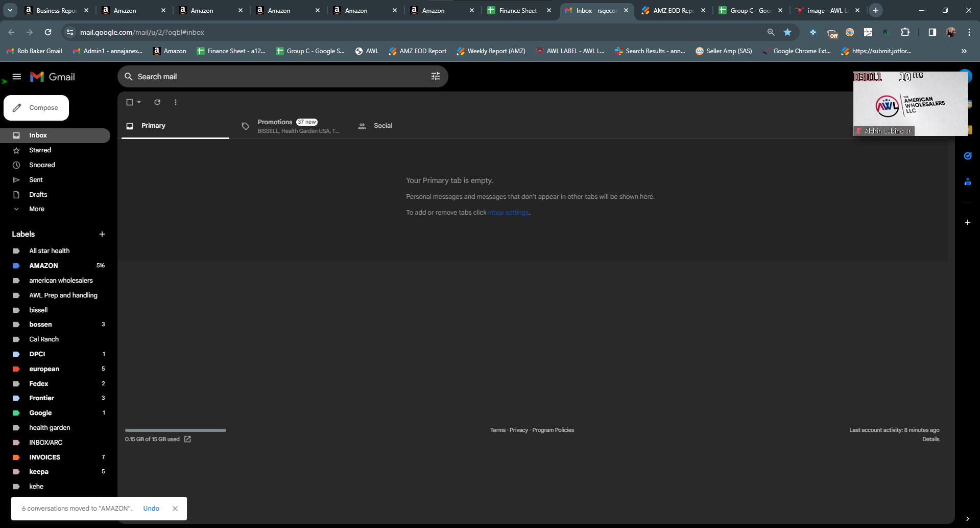Open the Program Policies link
Viewport: 980px width, 528px height.
(x=553, y=430)
